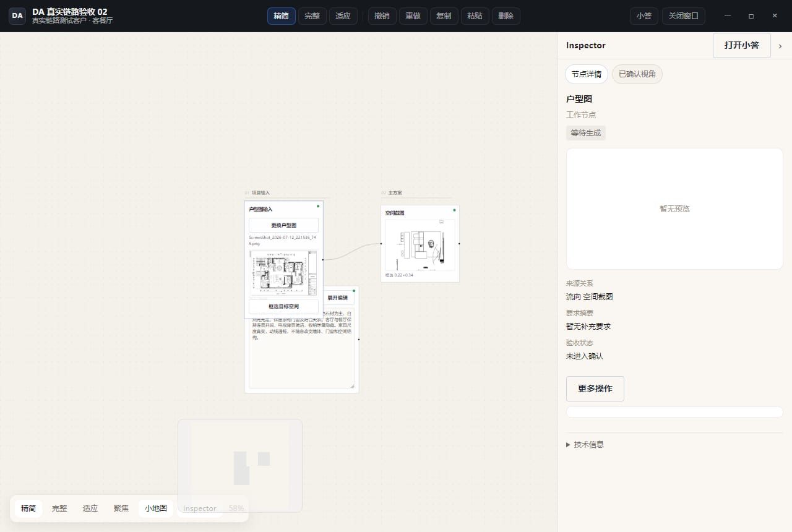Click 打开小答 in the Inspector header
This screenshot has width=792, height=532.
[742, 46]
